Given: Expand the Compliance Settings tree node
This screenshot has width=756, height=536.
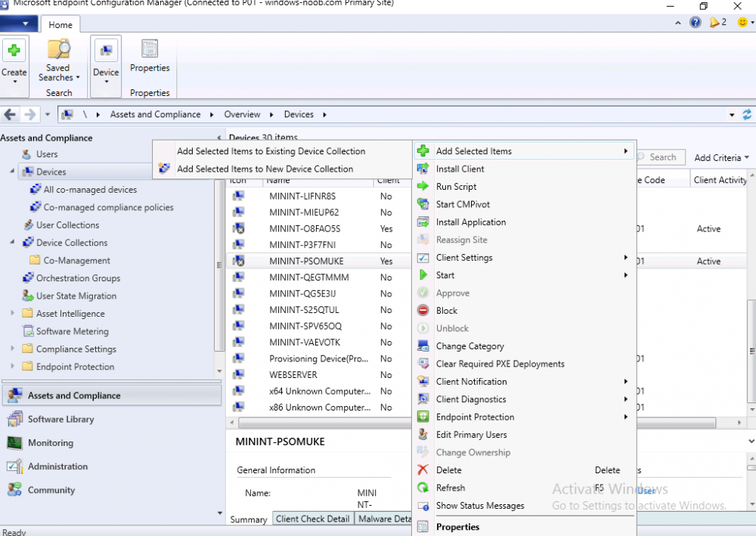Looking at the screenshot, I should (12, 348).
